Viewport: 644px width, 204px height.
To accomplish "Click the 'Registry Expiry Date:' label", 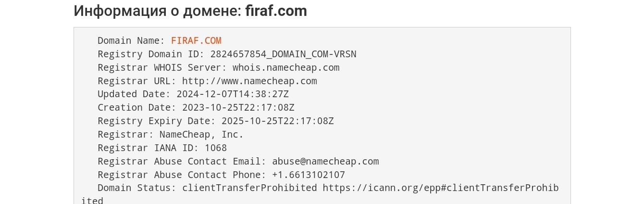I will click(x=157, y=121).
